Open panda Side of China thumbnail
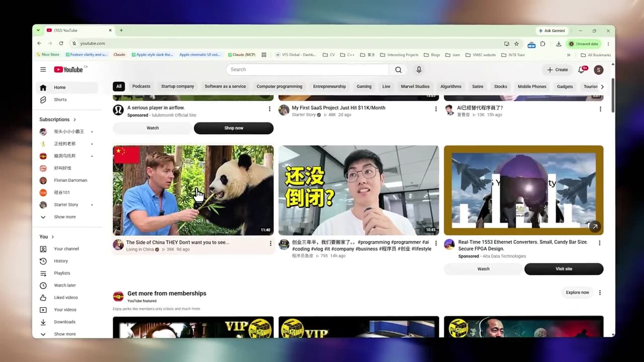The width and height of the screenshot is (644, 362). coord(193,191)
